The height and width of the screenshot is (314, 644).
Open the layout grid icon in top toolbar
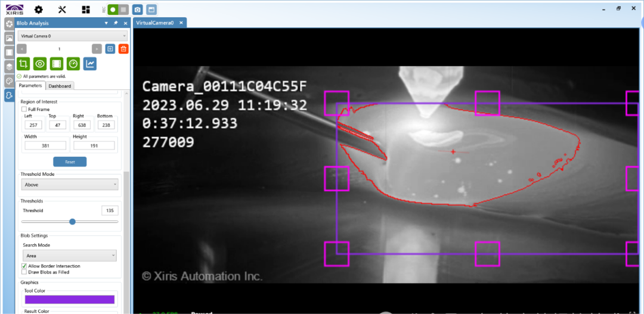(86, 10)
